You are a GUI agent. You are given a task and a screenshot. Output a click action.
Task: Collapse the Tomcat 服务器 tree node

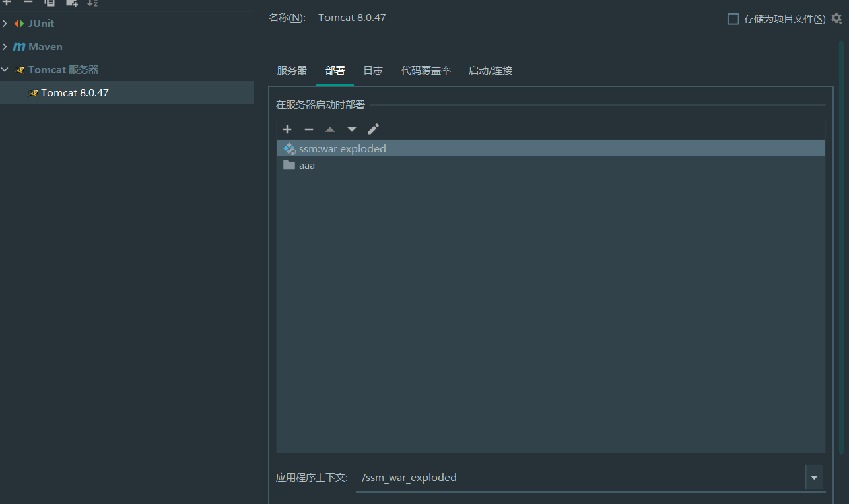(x=5, y=69)
